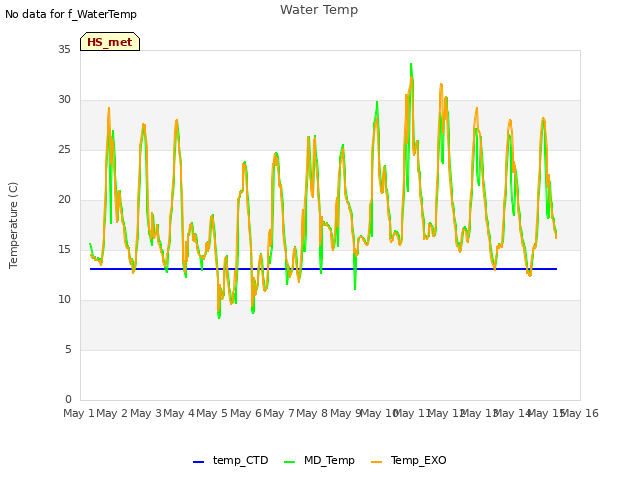Click the 10 y-axis tick label
Viewport: 640px width, 480px height.
[x=64, y=300]
